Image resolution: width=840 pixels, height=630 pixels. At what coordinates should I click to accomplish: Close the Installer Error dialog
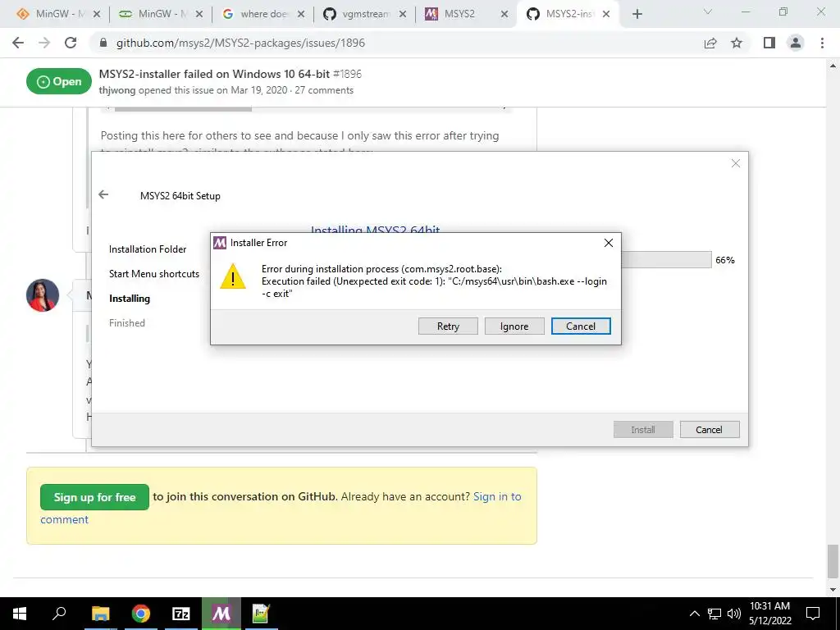point(609,243)
